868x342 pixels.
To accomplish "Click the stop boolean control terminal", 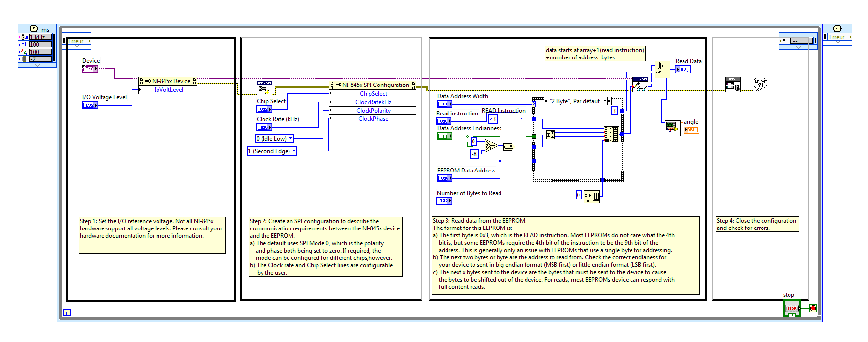I will click(791, 309).
